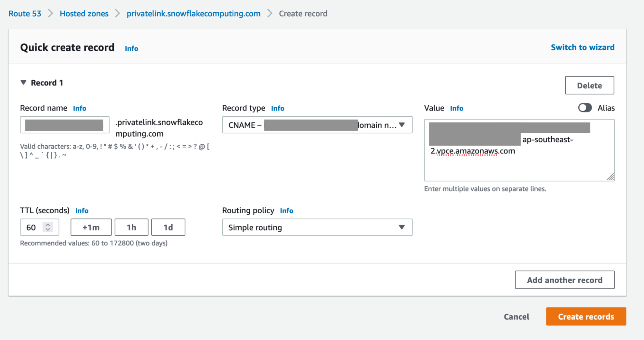
Task: Open the Record type Info tooltip
Action: coord(277,108)
